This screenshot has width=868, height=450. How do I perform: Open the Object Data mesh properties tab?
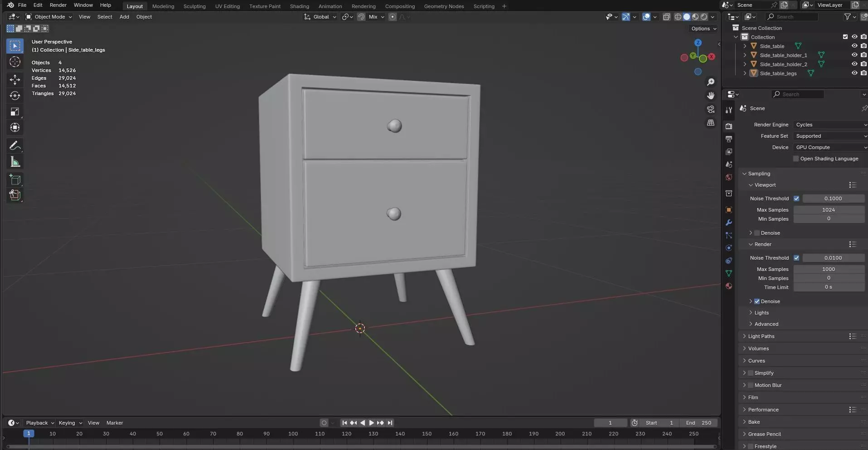(x=729, y=273)
